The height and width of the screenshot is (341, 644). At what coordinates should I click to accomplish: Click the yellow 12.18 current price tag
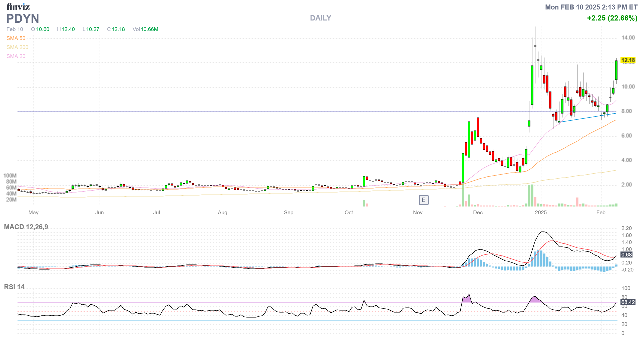(628, 60)
